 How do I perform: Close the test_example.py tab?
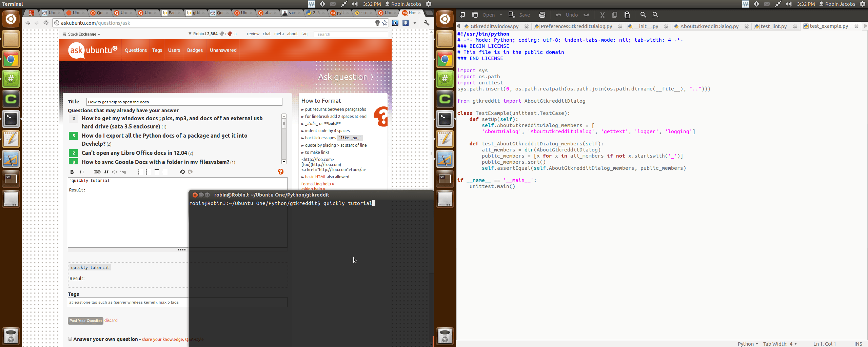[856, 26]
